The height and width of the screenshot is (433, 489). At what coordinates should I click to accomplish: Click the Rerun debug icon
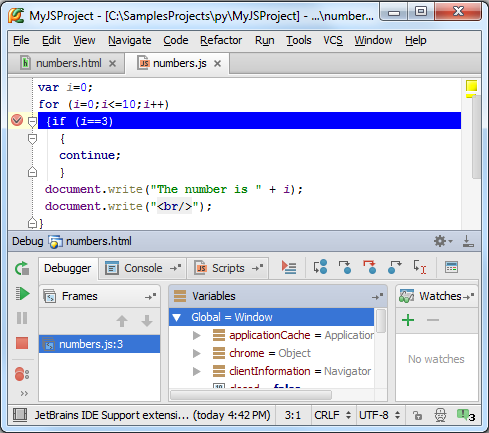click(22, 268)
